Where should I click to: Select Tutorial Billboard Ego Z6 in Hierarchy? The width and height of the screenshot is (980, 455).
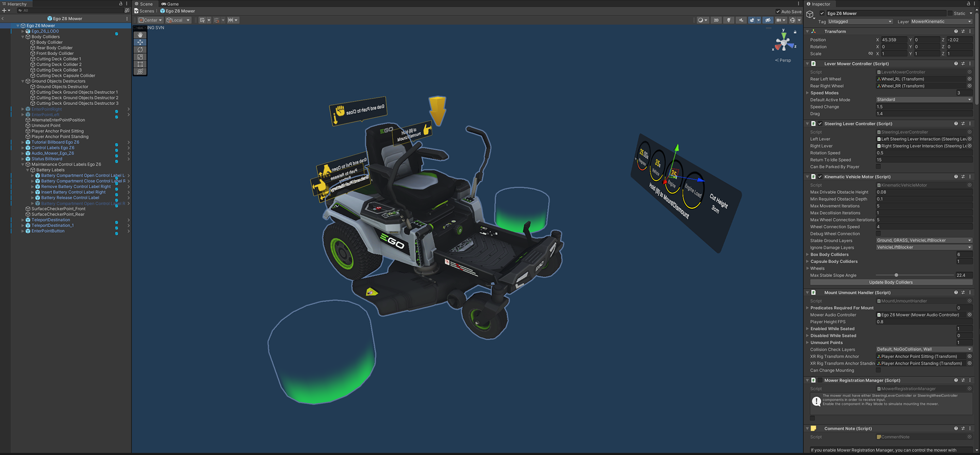55,142
